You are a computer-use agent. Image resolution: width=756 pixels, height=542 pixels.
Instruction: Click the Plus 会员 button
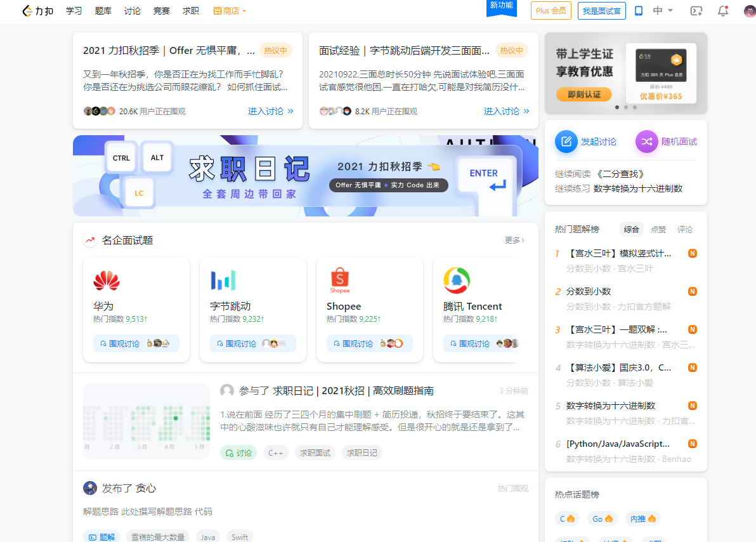551,11
